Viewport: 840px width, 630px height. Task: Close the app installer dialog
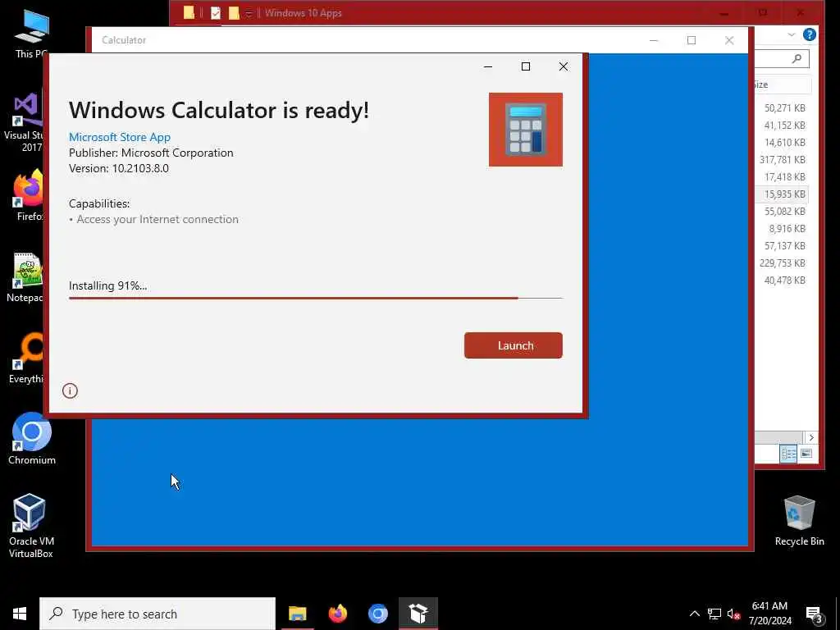[563, 66]
